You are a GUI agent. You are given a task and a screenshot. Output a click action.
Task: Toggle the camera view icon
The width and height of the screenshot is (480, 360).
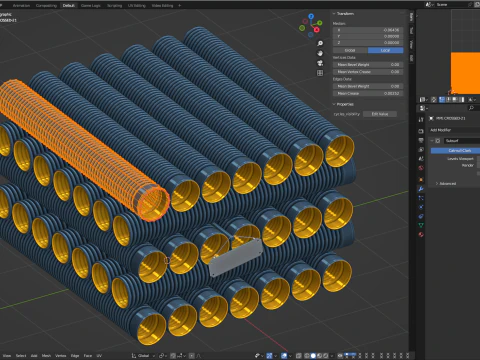tap(320, 63)
